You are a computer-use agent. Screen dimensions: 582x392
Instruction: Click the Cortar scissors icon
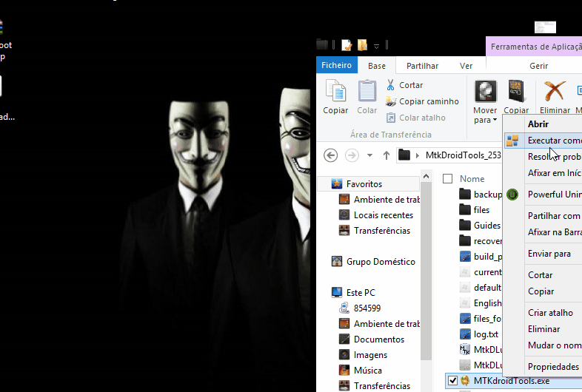(x=390, y=85)
